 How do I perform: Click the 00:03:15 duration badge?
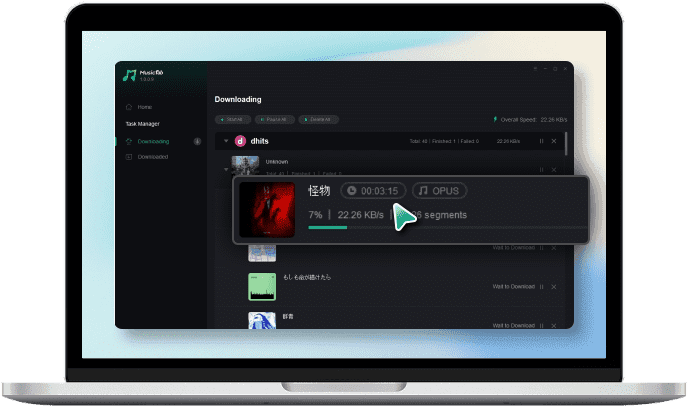[373, 190]
